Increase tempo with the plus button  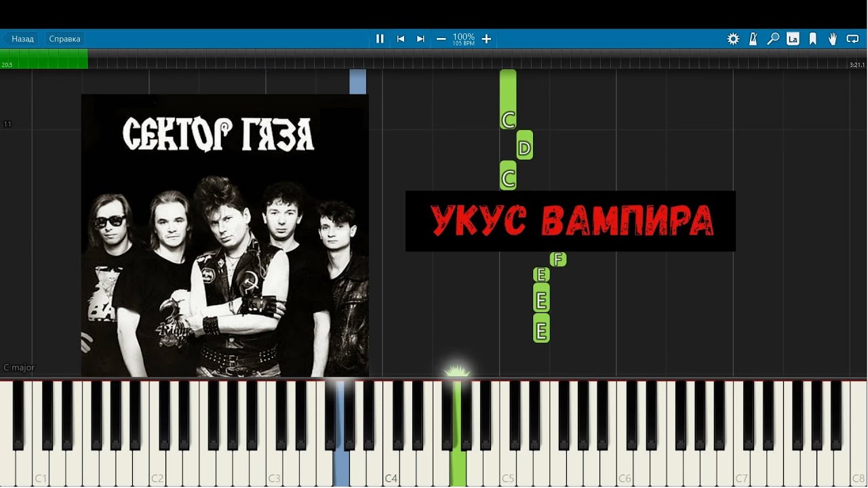tap(486, 39)
